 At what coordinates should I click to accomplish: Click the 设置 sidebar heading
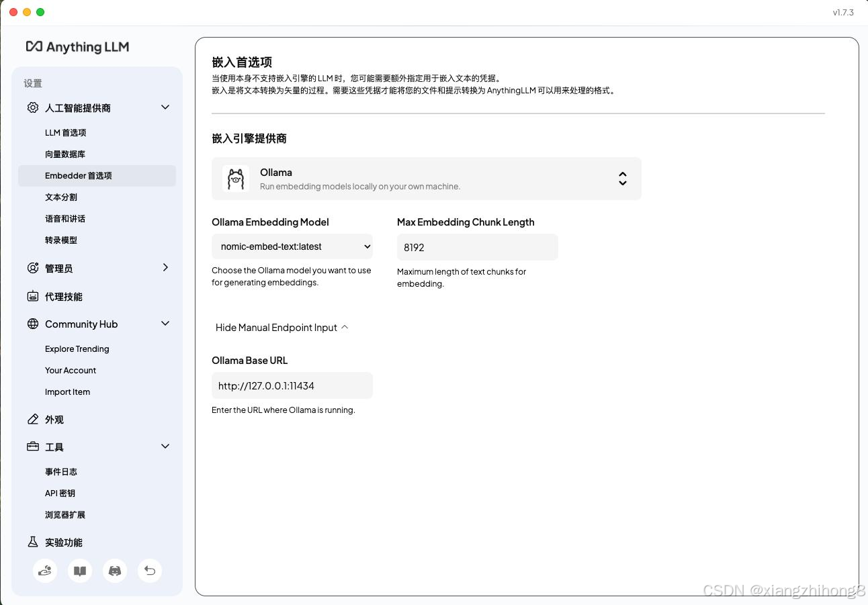pyautogui.click(x=33, y=83)
